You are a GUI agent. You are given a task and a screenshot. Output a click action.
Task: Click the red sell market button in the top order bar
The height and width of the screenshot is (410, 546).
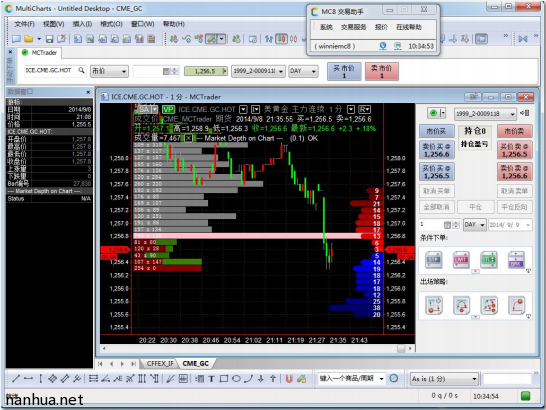coord(382,71)
